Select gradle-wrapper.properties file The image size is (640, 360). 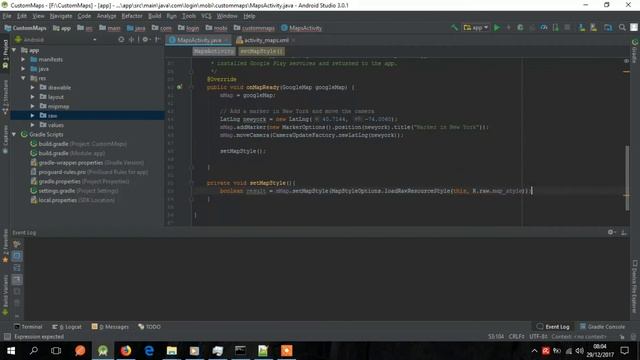point(87,162)
